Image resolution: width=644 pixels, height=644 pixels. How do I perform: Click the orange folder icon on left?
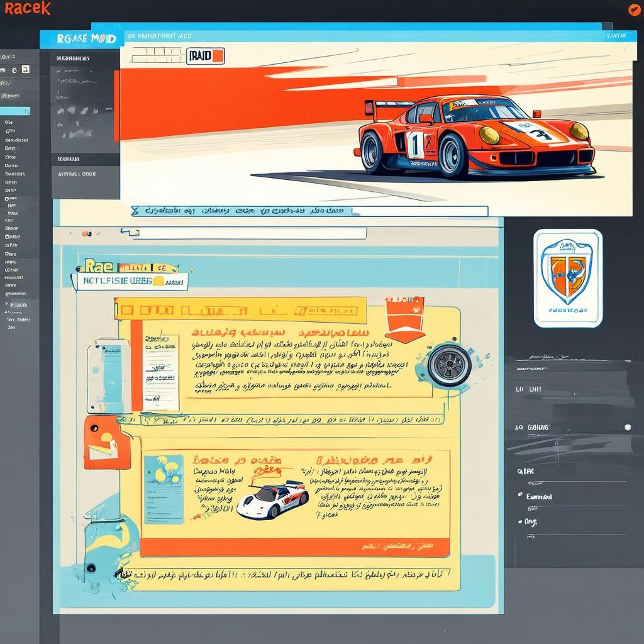(107, 442)
